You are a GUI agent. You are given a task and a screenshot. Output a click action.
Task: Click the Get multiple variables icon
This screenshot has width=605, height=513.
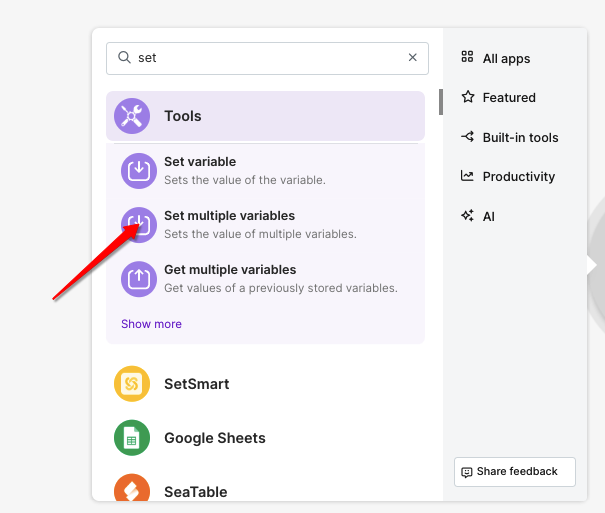(x=140, y=279)
